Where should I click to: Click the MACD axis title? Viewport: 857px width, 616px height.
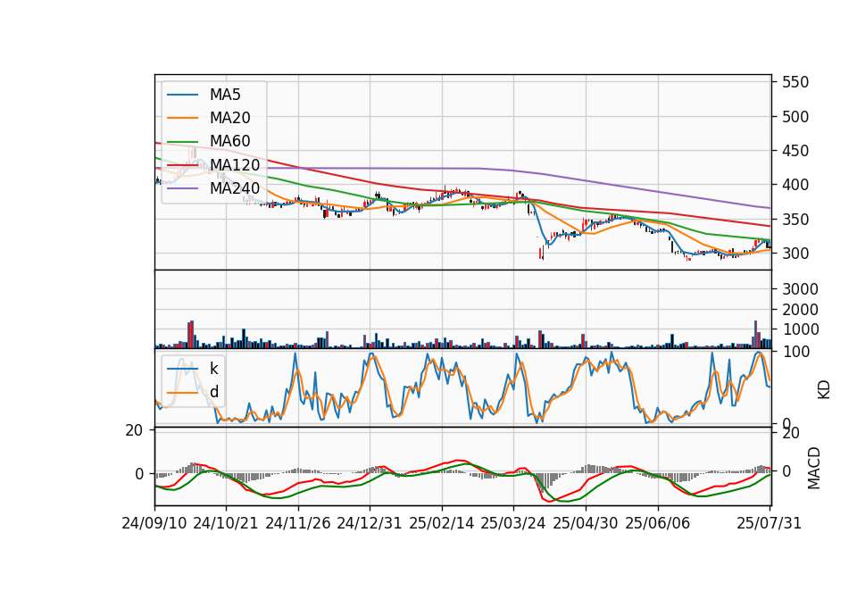814,468
